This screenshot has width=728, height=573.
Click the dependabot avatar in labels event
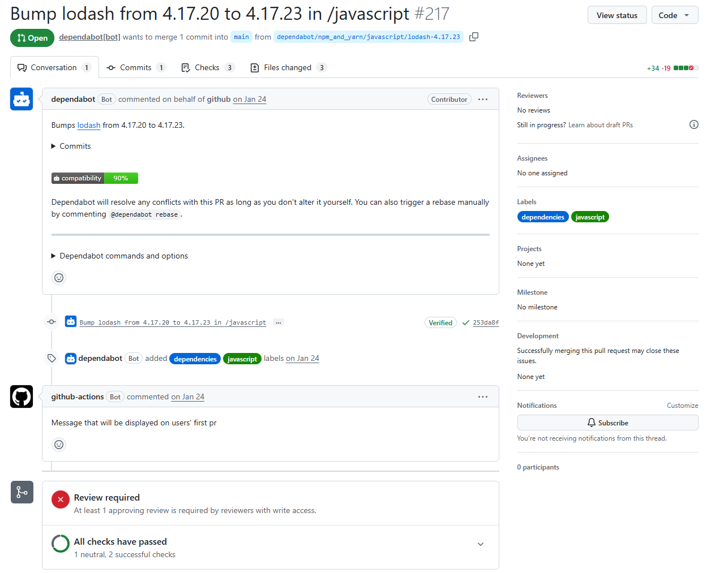click(x=71, y=359)
